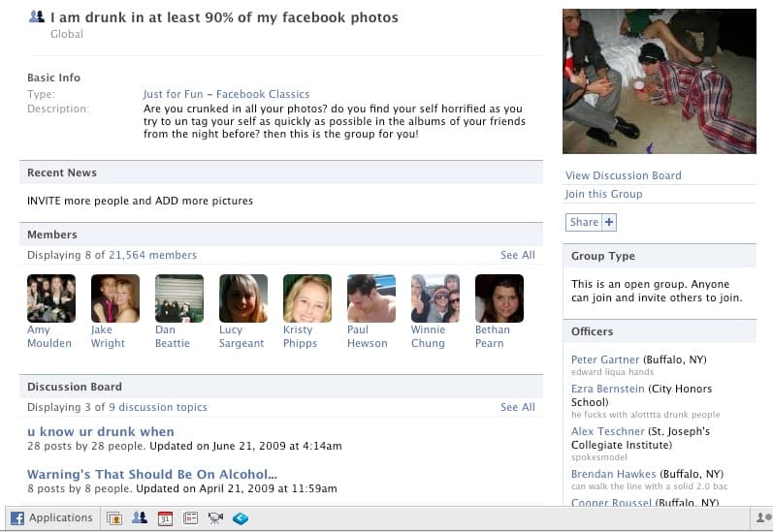
Task: Click the Kristy Phipps name link
Action: point(301,336)
